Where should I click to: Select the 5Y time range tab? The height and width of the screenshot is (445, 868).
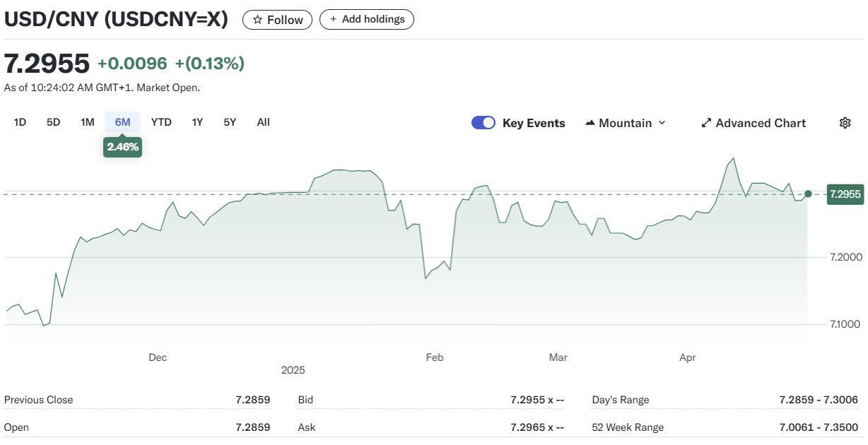point(230,122)
